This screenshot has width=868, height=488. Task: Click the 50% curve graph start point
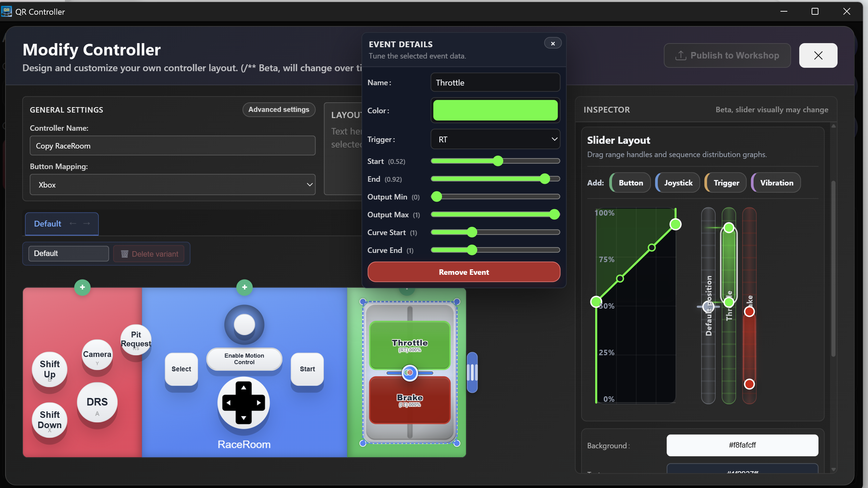(596, 302)
